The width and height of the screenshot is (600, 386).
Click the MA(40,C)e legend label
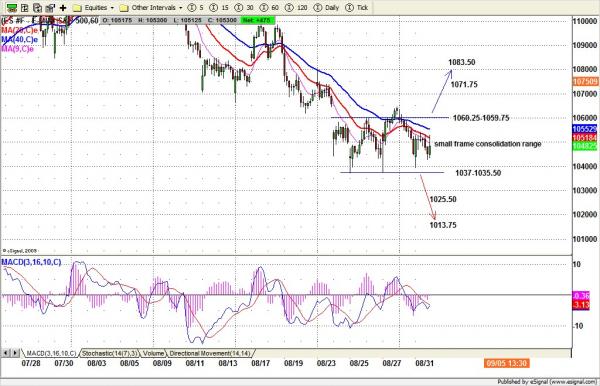pos(20,39)
